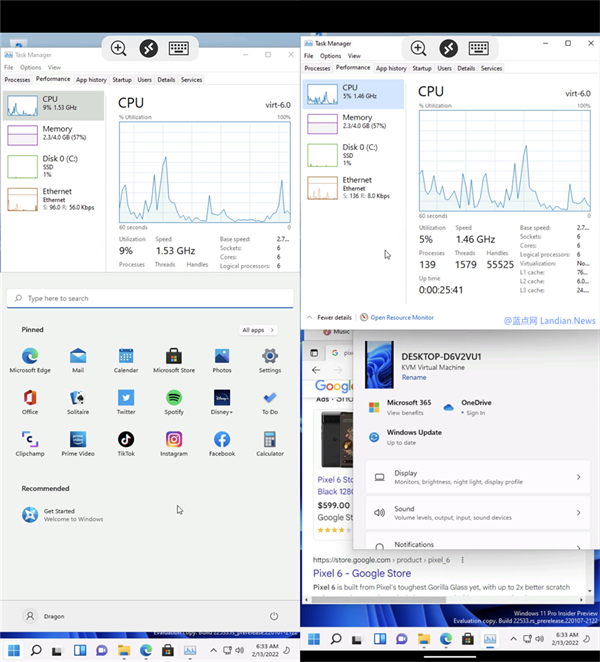Image resolution: width=600 pixels, height=662 pixels.
Task: Open Settings from pinned apps
Action: tap(270, 361)
